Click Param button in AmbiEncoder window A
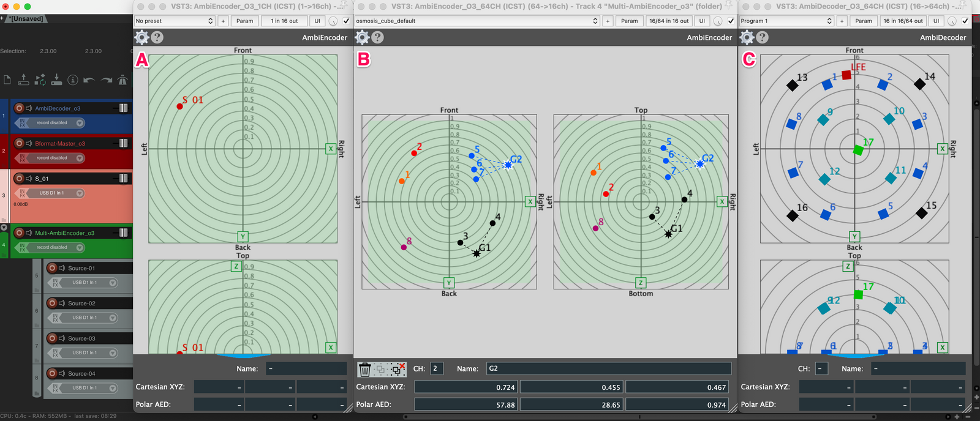This screenshot has height=421, width=980. pyautogui.click(x=244, y=21)
